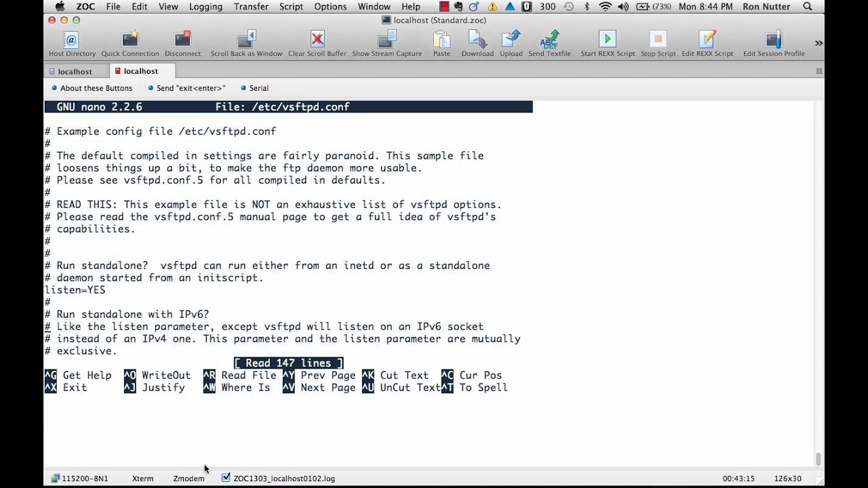This screenshot has width=868, height=488.
Task: Click the ^X Exit shortcut
Action: pyautogui.click(x=65, y=388)
